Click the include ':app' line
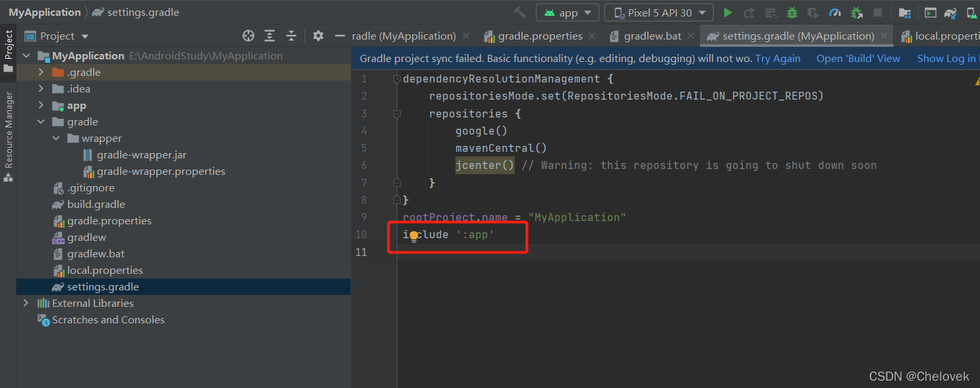Image resolution: width=980 pixels, height=388 pixels. [448, 234]
